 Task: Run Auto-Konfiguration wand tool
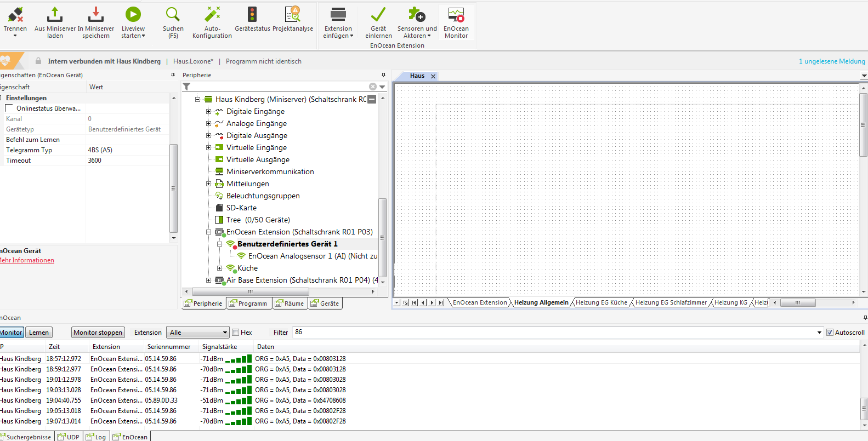[x=212, y=15]
